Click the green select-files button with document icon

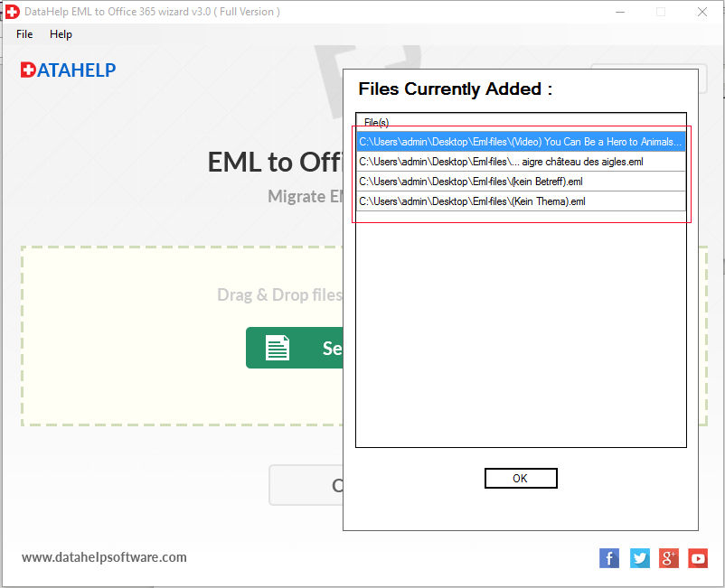click(x=295, y=348)
